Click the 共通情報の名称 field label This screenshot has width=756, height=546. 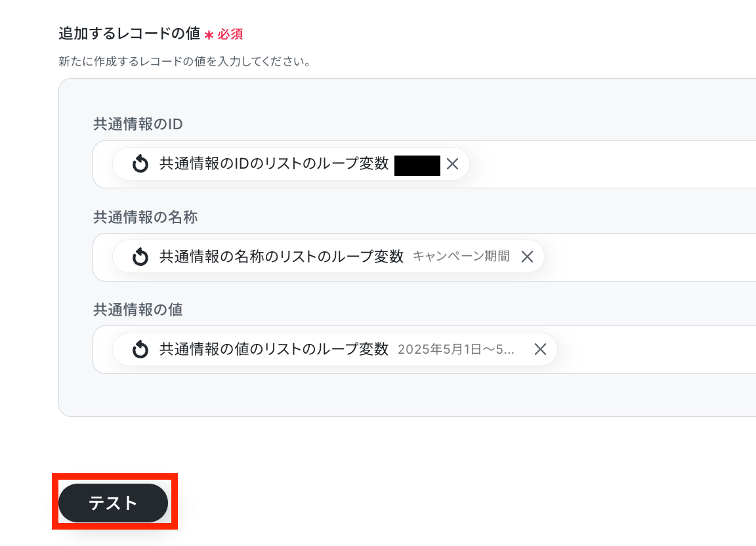pos(146,217)
